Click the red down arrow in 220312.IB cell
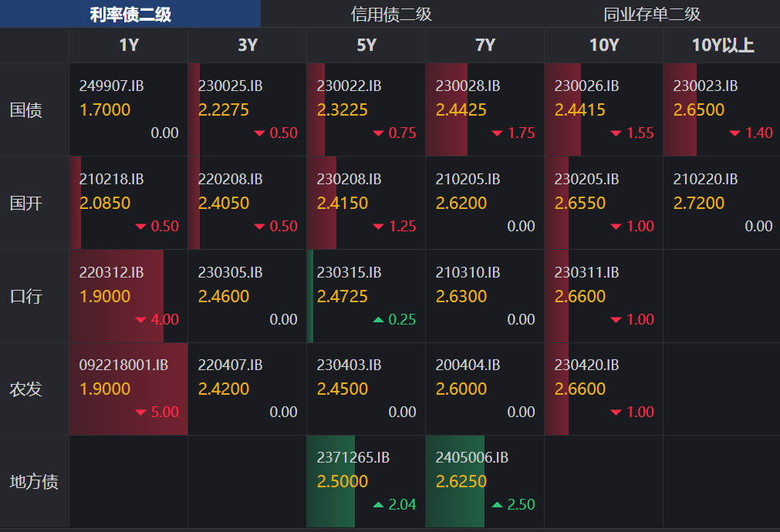 pos(141,319)
